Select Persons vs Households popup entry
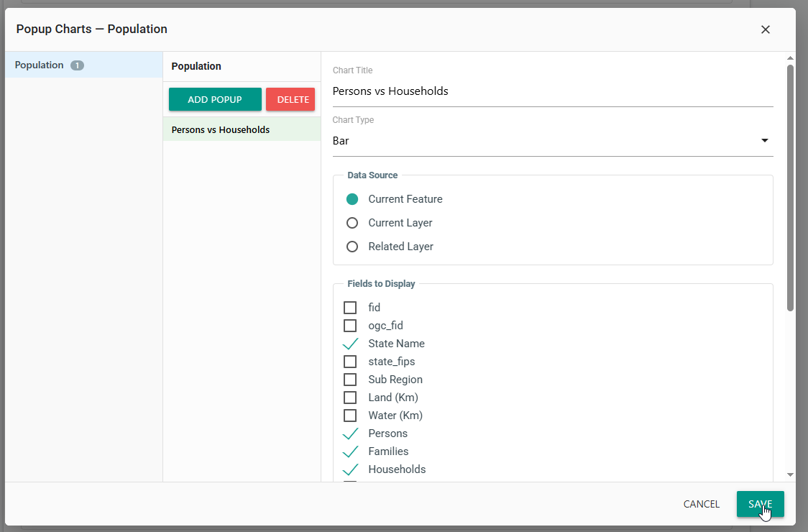 pyautogui.click(x=242, y=129)
